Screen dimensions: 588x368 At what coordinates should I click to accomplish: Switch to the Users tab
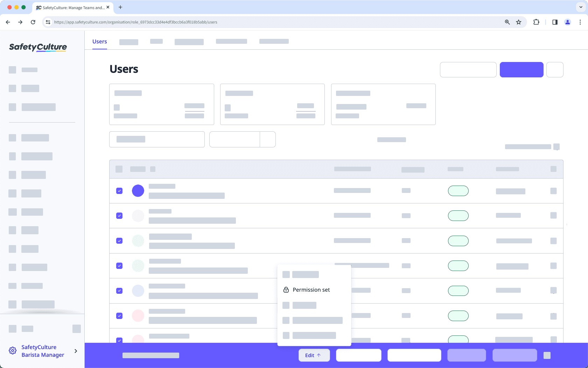point(99,41)
